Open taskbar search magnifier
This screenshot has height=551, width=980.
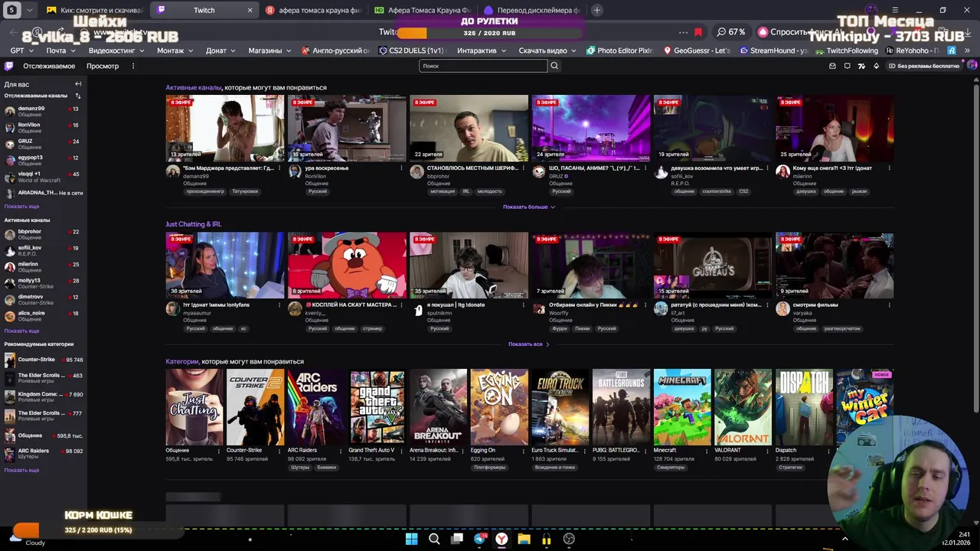[x=434, y=539]
